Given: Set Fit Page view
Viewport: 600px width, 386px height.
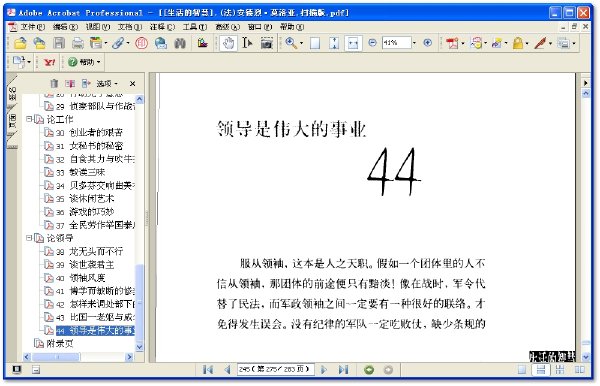Looking at the screenshot, I should pos(334,43).
